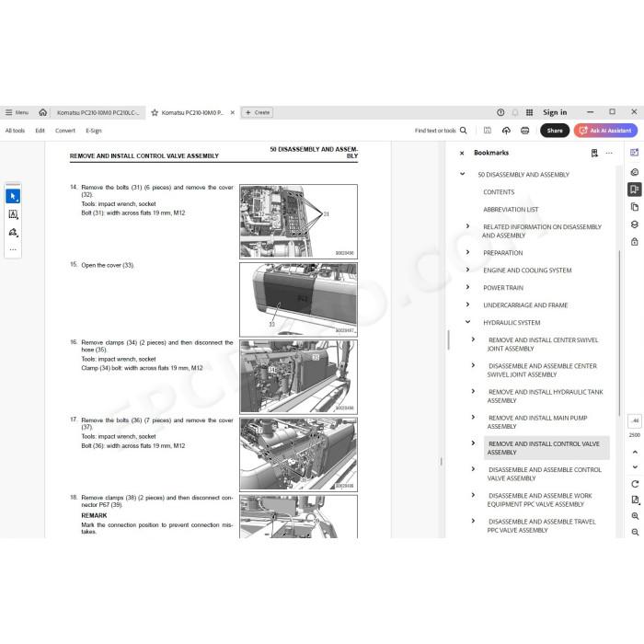
Task: Click the Create button
Action: click(257, 112)
